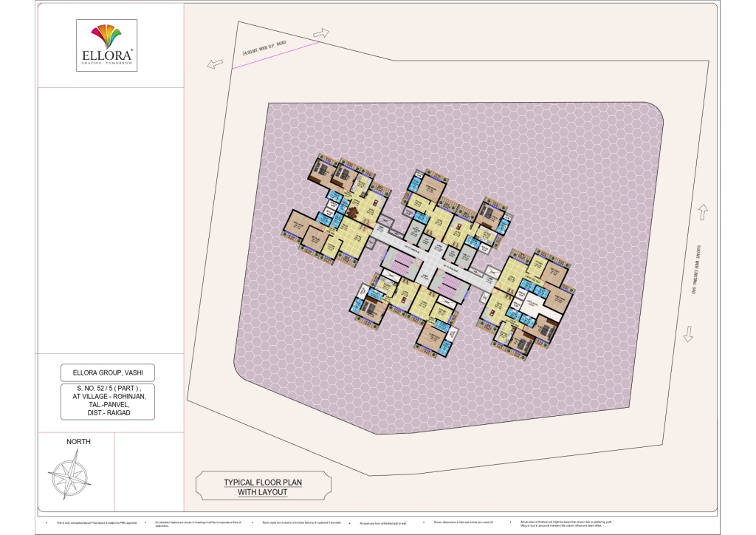The width and height of the screenshot is (756, 535).
Task: Click the Ellora fan-shaped logo
Action: (x=105, y=34)
